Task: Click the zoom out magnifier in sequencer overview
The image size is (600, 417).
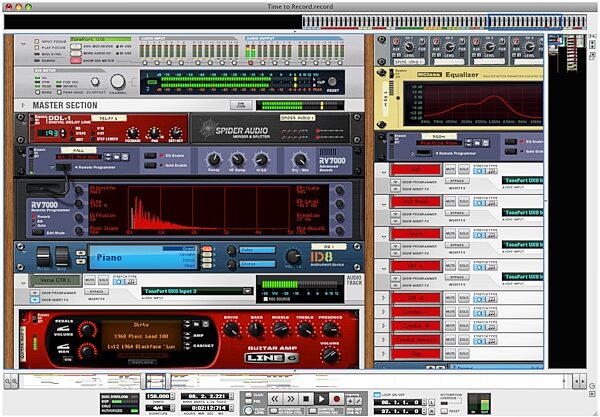Action: tap(8, 381)
